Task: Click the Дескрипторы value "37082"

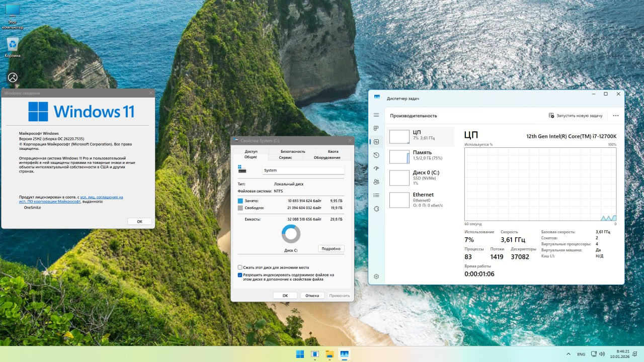Action: 520,257
